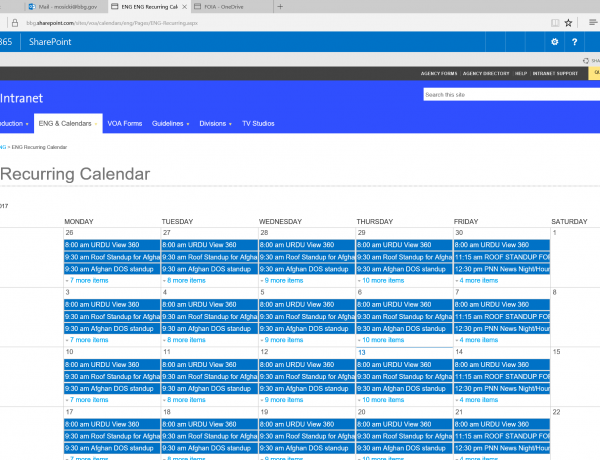Click the Search this site field
This screenshot has width=600, height=460.
[x=512, y=95]
